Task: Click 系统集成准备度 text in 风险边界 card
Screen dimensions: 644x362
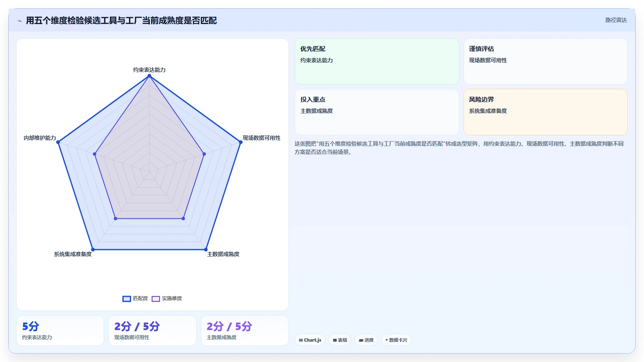Action: coord(488,111)
